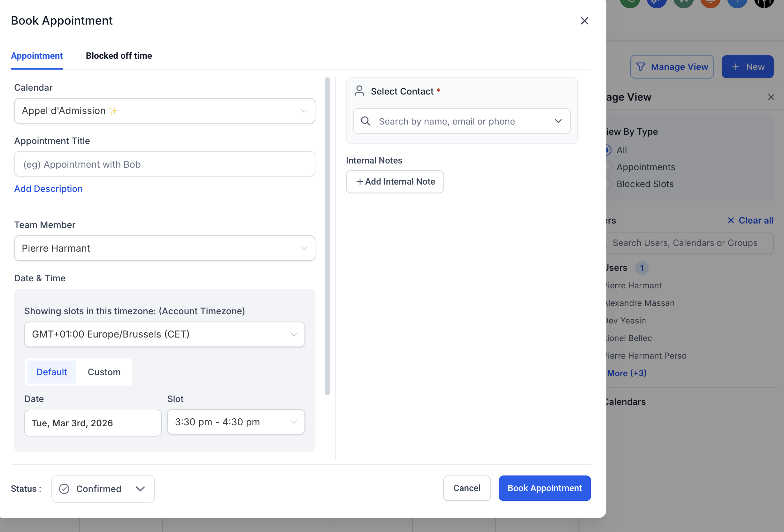
Task: Select the Default slot mode
Action: point(52,372)
